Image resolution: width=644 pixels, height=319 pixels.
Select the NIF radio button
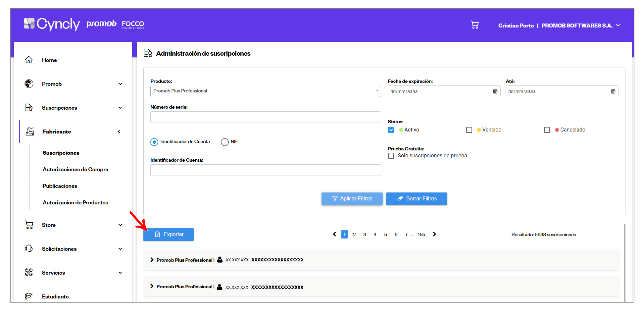click(x=225, y=142)
